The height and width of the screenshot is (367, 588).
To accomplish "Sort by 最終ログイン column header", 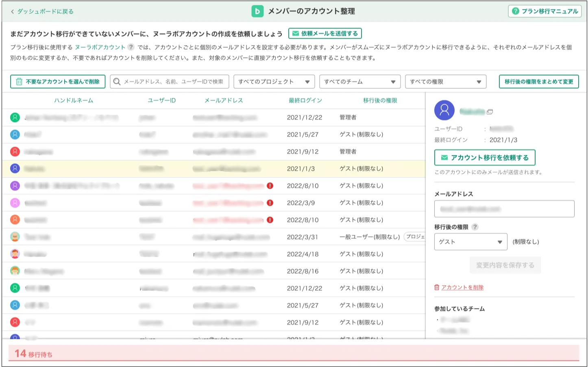I will pos(305,100).
